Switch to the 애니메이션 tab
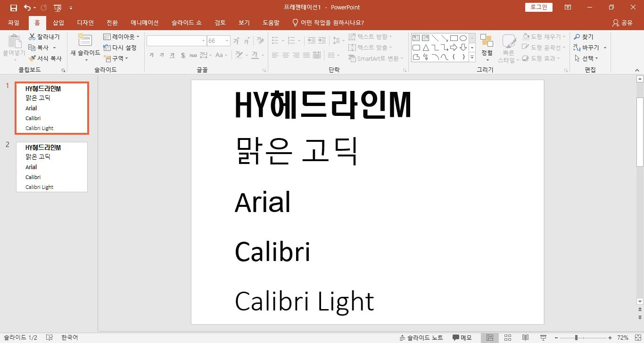The image size is (644, 343). coord(145,23)
